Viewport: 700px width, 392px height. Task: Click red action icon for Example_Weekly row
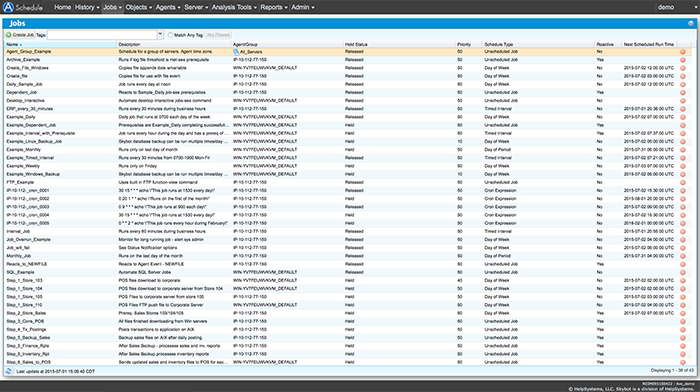(683, 166)
